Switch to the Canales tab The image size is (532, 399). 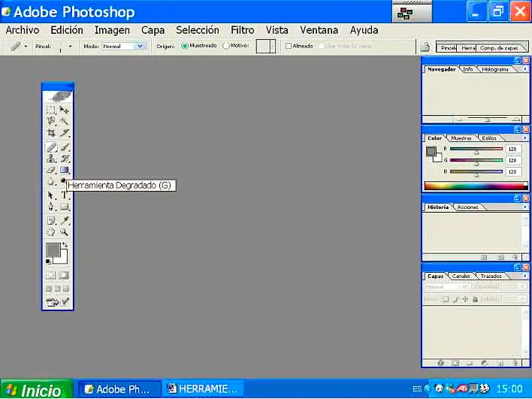pyautogui.click(x=461, y=277)
